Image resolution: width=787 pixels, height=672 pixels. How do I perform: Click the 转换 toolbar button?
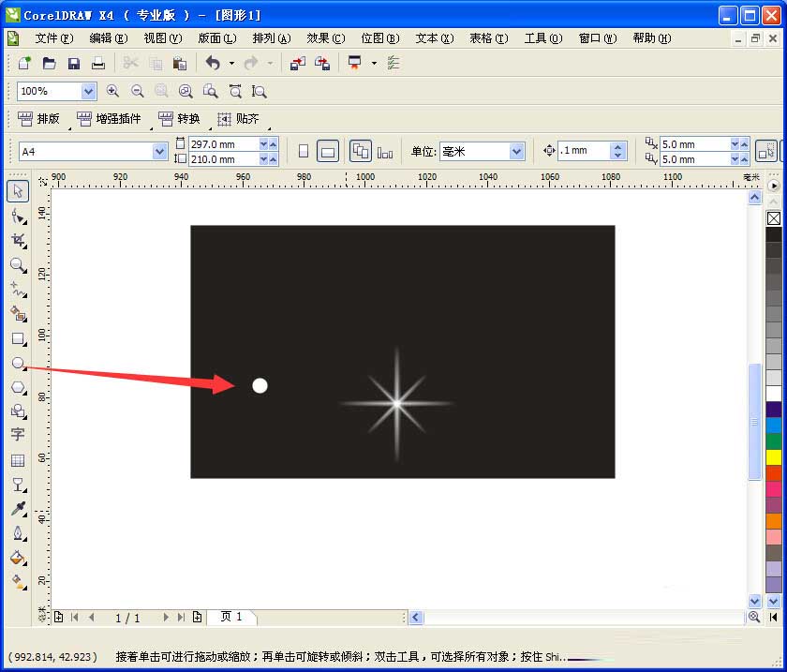178,119
